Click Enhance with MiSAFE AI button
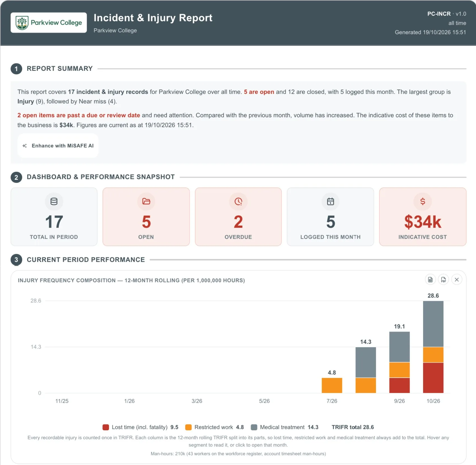 click(58, 146)
